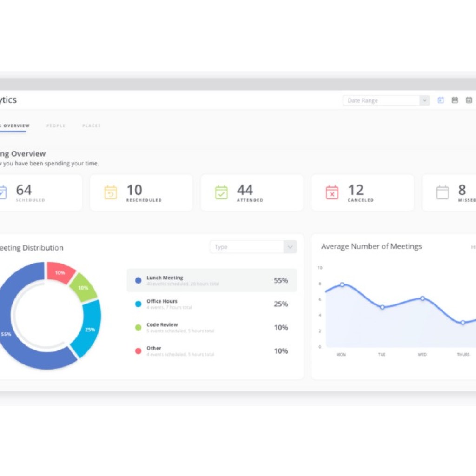Click the red Canceled calendar icon
This screenshot has height=476, width=476.
332,192
